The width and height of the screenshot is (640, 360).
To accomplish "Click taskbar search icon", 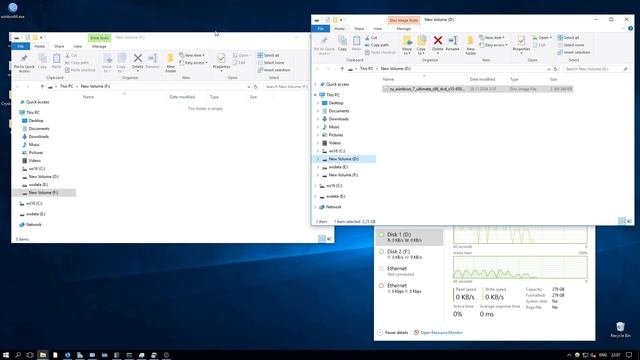I will pyautogui.click(x=18, y=355).
